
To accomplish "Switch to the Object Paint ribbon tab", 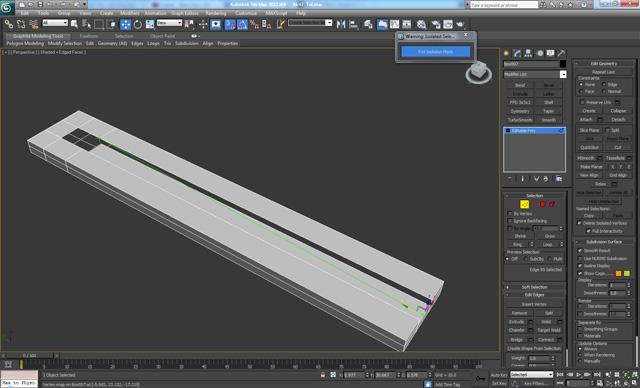I will (x=162, y=36).
